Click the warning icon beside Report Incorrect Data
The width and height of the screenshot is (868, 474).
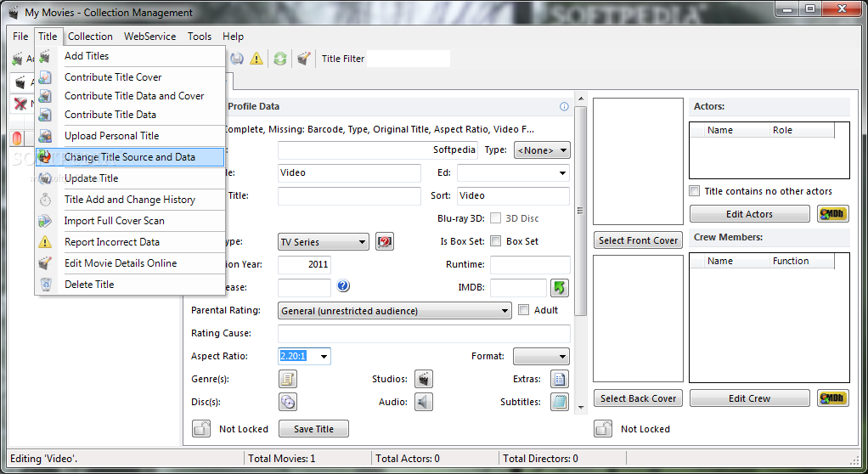(x=45, y=242)
